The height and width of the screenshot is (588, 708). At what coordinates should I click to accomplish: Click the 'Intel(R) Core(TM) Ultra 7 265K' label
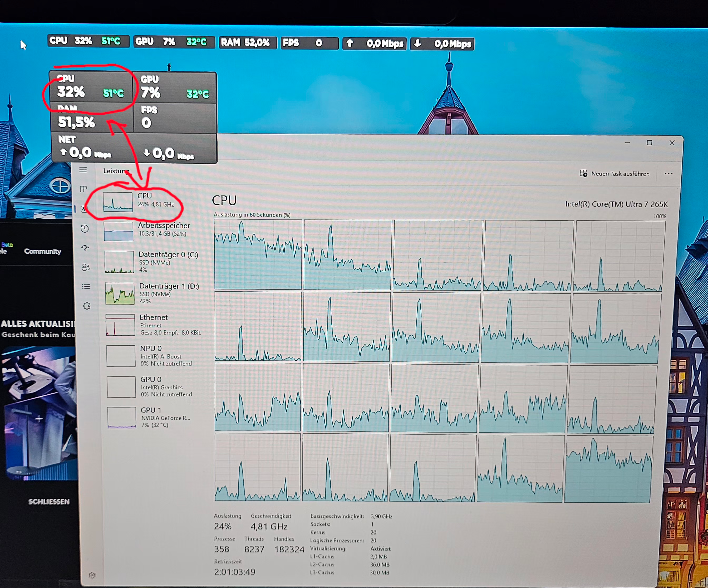(617, 204)
